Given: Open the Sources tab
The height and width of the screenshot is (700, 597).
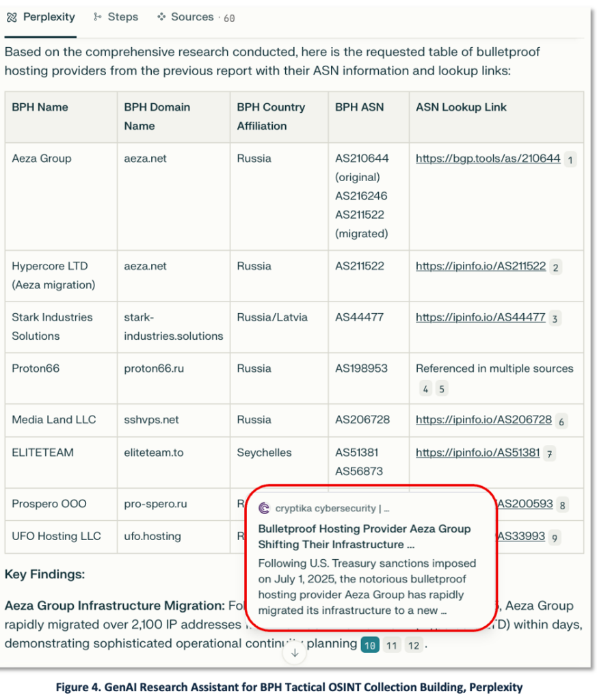Looking at the screenshot, I should (x=195, y=18).
